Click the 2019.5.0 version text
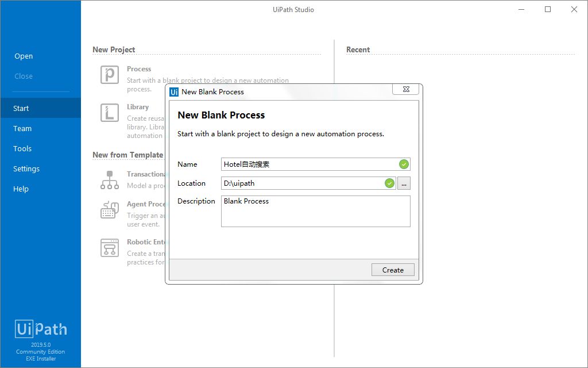Image resolution: width=588 pixels, height=368 pixels. click(41, 345)
